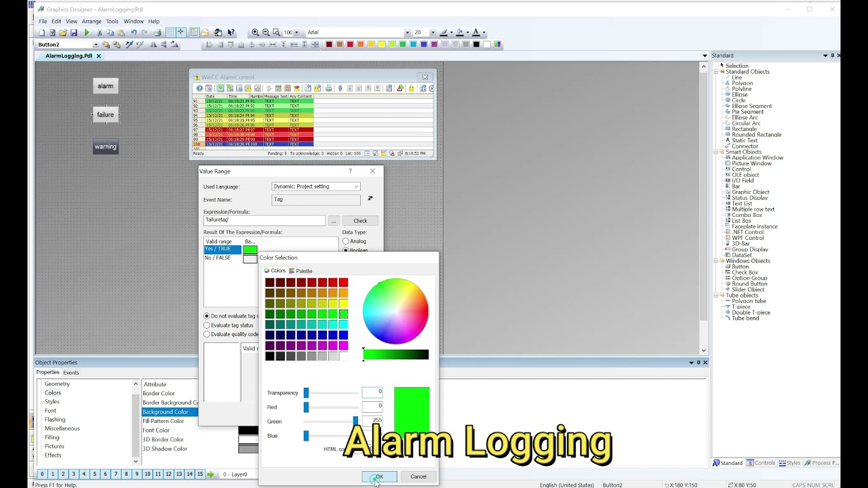Select Evaluate quality code option

point(207,334)
